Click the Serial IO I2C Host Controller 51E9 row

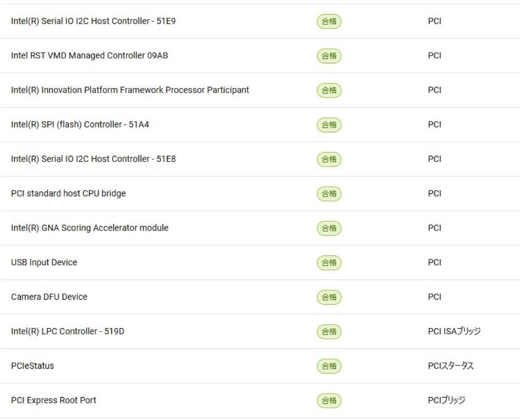click(x=93, y=21)
